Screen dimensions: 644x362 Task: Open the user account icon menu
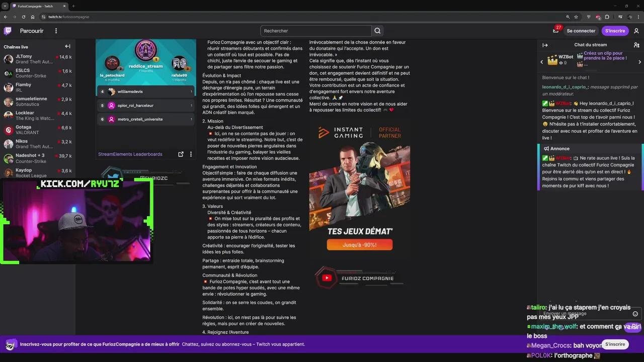[636, 31]
